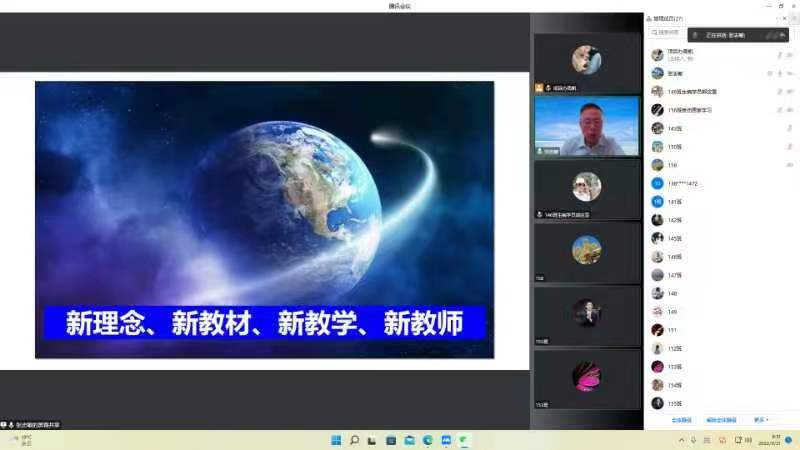Click the search members input field

tap(670, 33)
